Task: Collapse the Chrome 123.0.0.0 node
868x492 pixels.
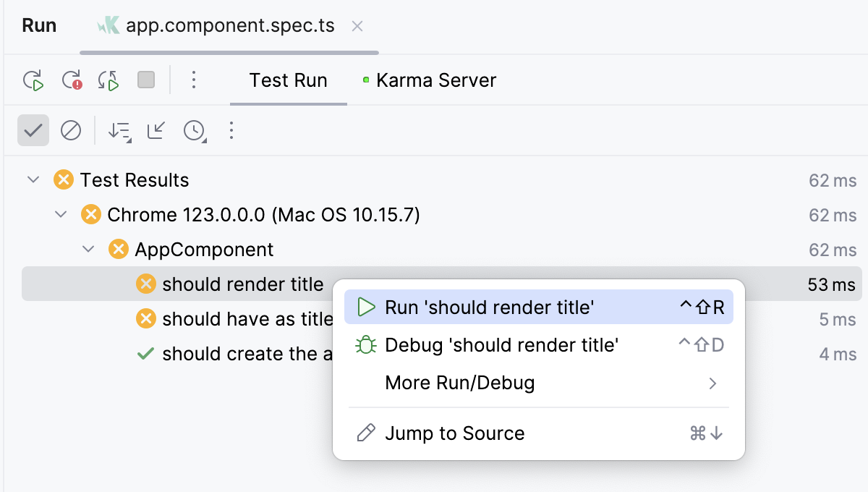Action: pos(60,214)
